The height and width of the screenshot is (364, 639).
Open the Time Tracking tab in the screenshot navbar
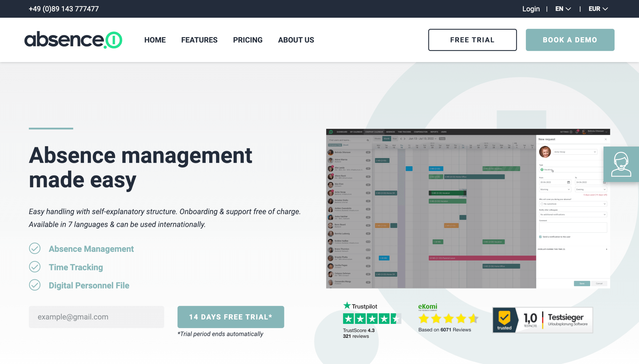click(x=404, y=132)
